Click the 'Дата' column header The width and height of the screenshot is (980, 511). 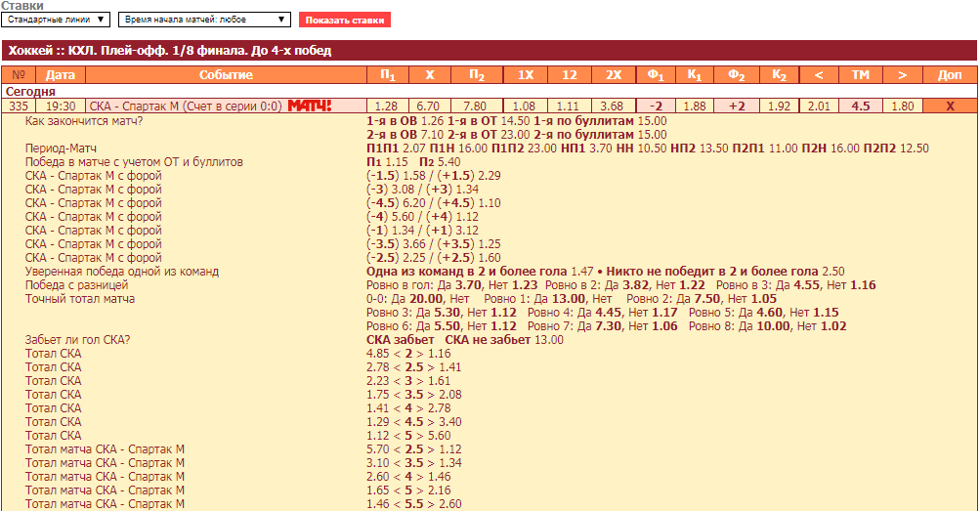[60, 74]
